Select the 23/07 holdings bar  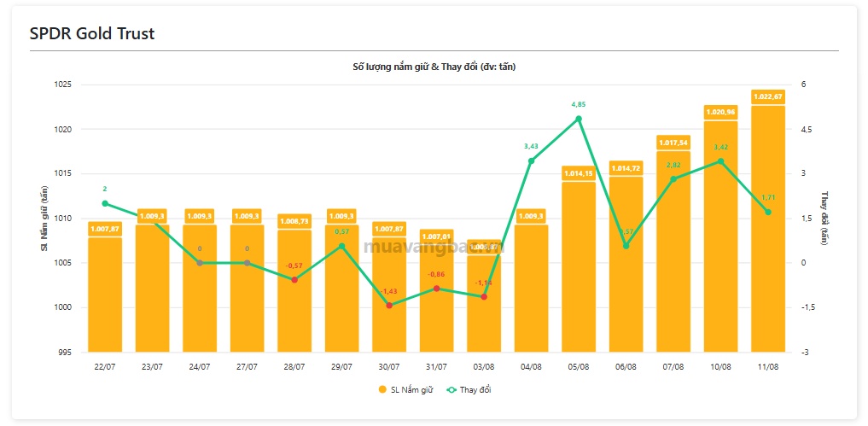click(x=152, y=288)
